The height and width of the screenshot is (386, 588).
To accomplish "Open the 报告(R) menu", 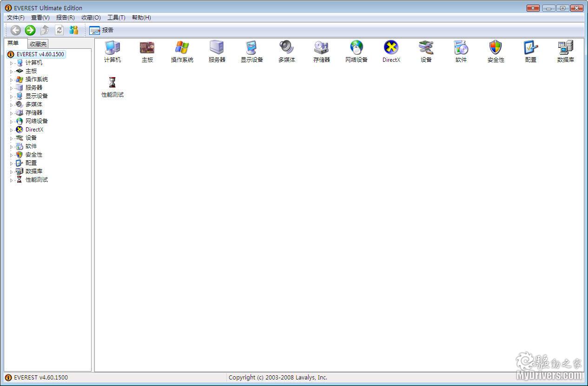I will click(x=66, y=18).
